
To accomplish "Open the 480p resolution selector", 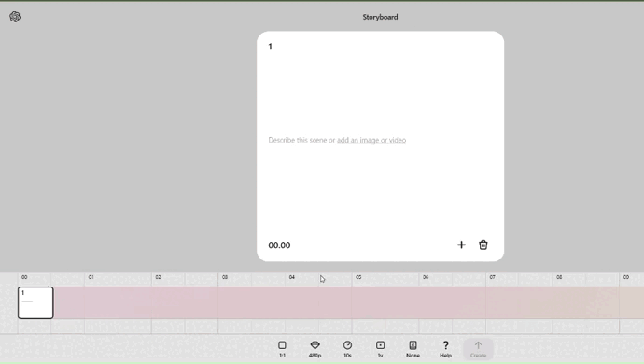I will [315, 349].
